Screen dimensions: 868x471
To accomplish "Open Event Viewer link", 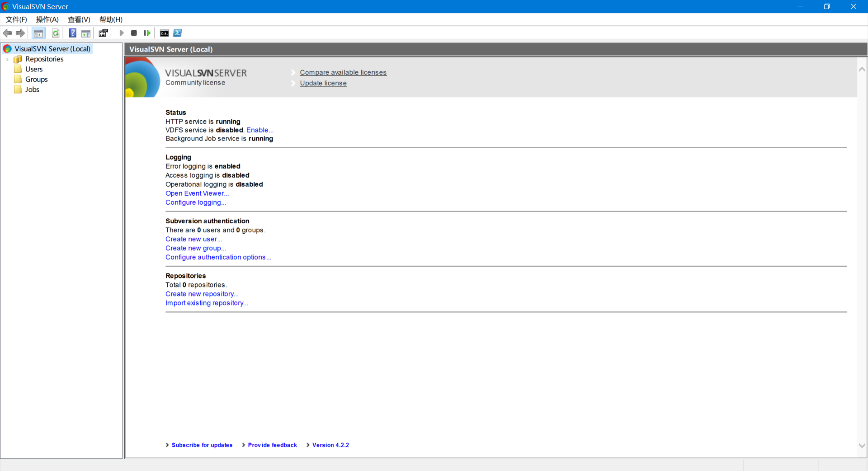I will [x=197, y=193].
